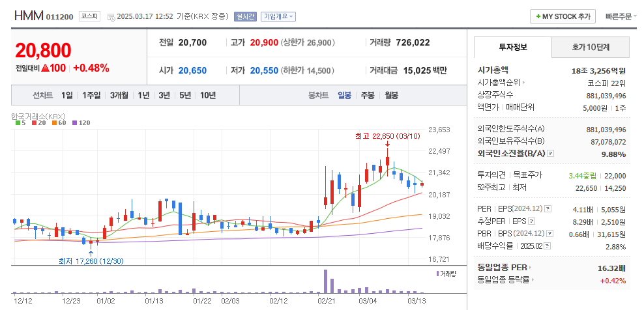Click the 16.32배 sector PER value
644x310 pixels.
coord(612,268)
